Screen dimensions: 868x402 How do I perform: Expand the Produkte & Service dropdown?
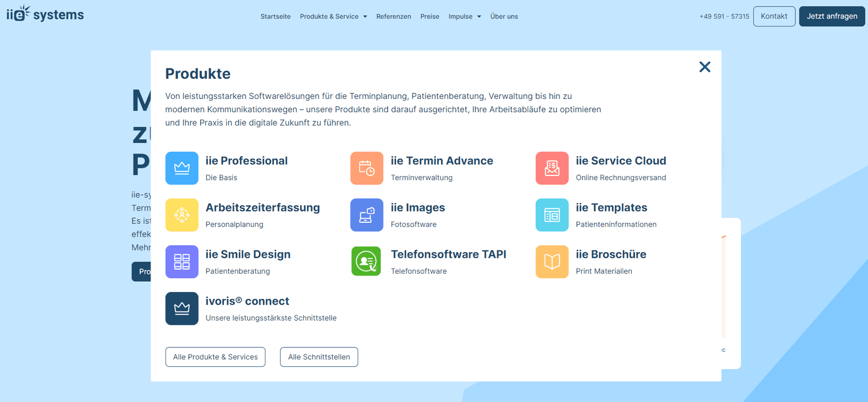click(333, 16)
